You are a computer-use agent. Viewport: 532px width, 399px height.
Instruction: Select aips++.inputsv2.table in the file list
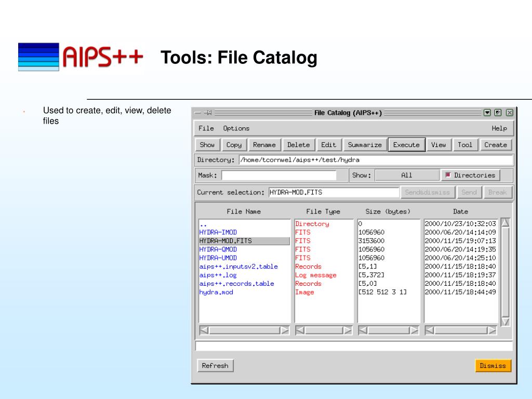click(x=244, y=267)
